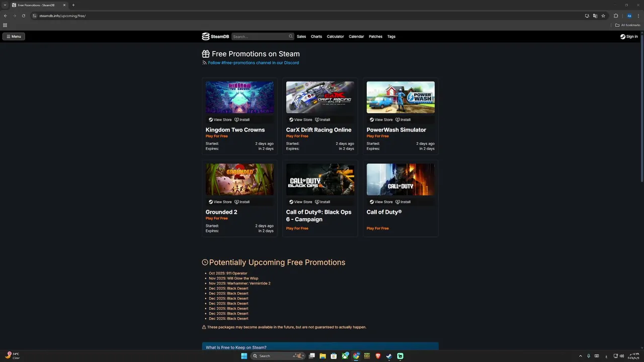Open the Brave browser from the taskbar
Image resolution: width=644 pixels, height=362 pixels.
pos(378,356)
